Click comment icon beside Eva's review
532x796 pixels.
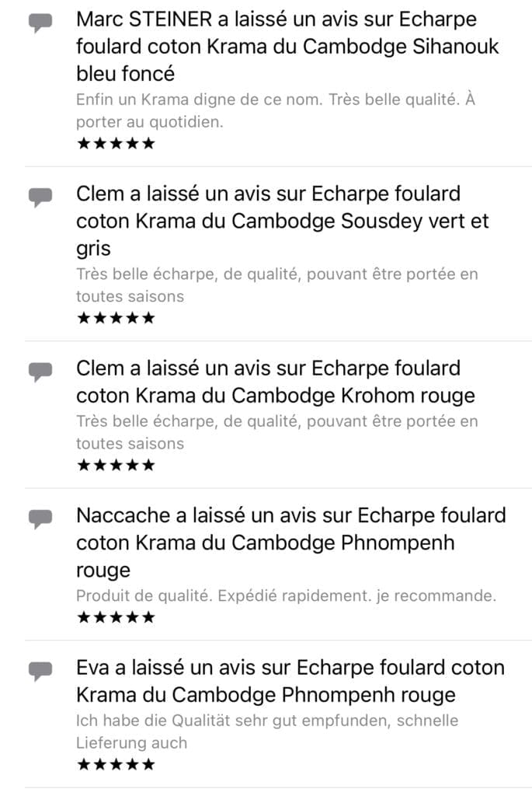coord(40,671)
